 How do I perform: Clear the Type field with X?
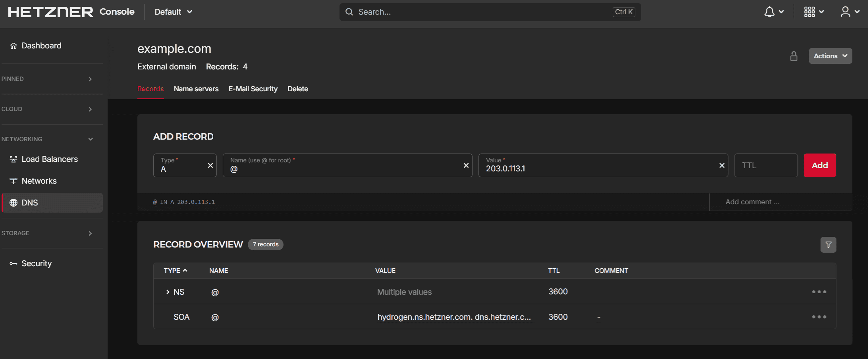click(x=210, y=165)
